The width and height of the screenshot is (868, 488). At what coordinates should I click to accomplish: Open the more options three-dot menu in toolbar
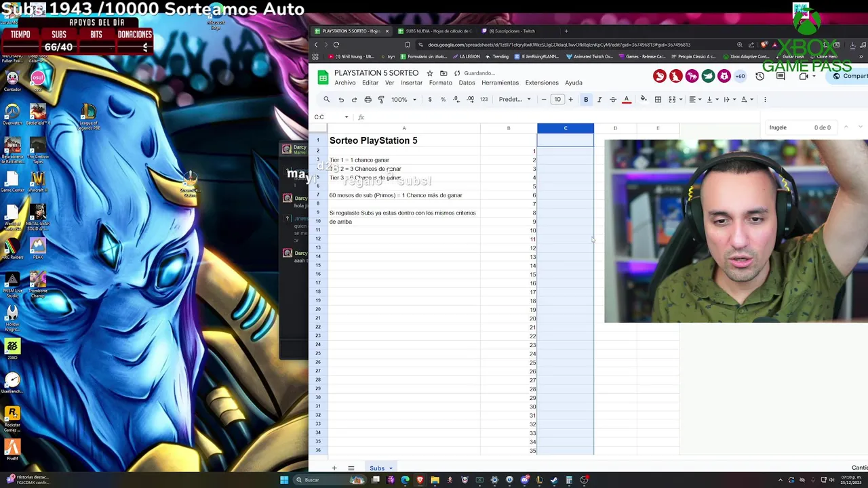click(x=765, y=100)
